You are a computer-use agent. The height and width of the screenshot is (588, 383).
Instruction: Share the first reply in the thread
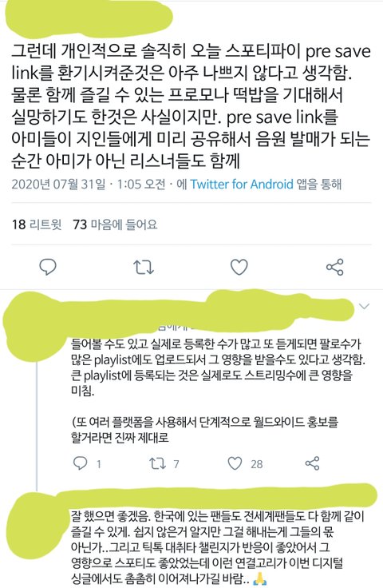coord(312,463)
